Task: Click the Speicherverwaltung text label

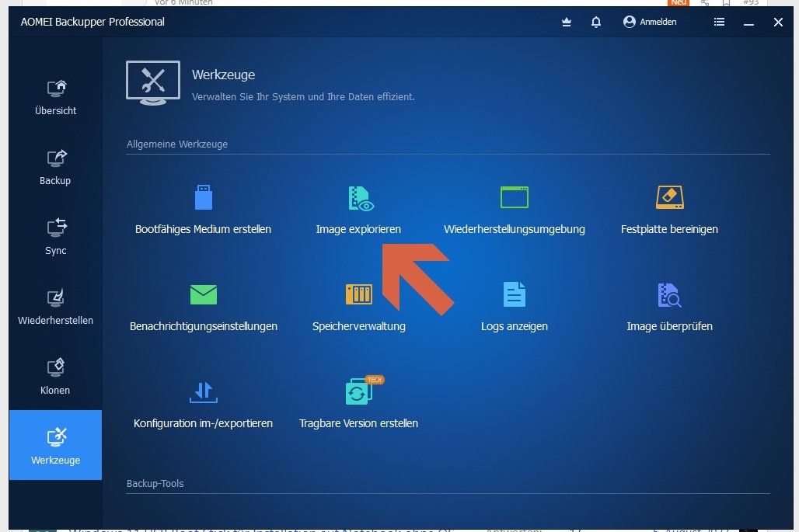Action: click(x=359, y=326)
